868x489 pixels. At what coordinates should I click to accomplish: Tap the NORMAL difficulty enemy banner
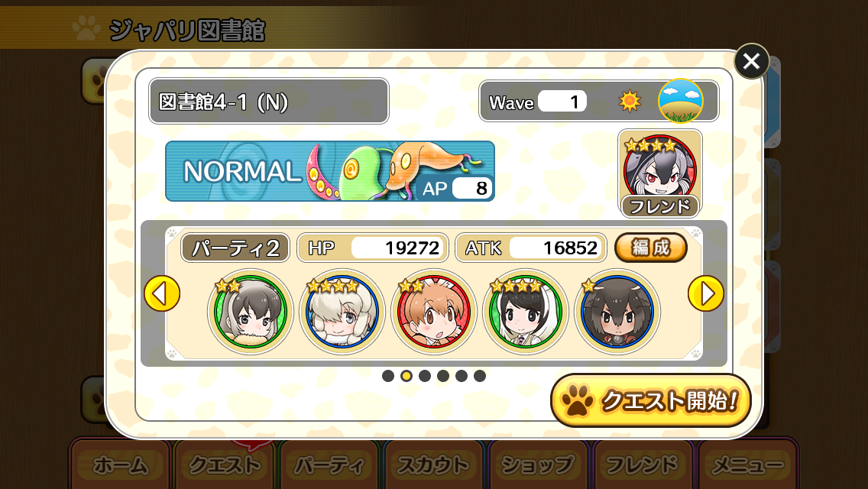[x=330, y=171]
